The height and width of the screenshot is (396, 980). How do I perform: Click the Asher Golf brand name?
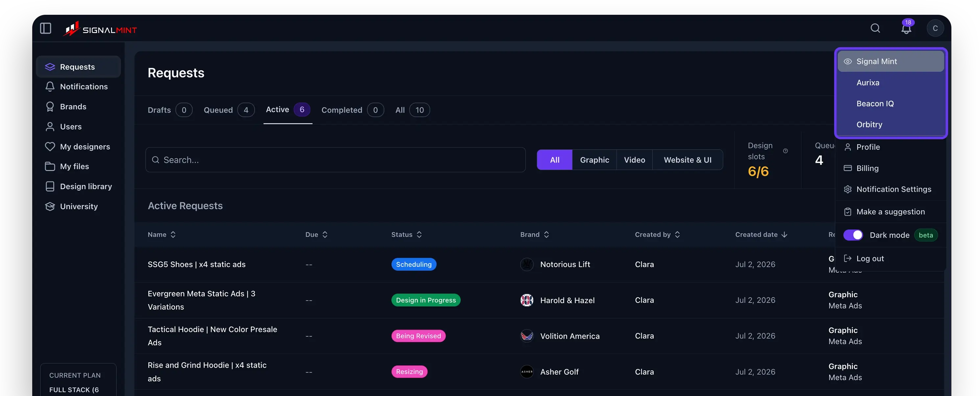(x=559, y=372)
